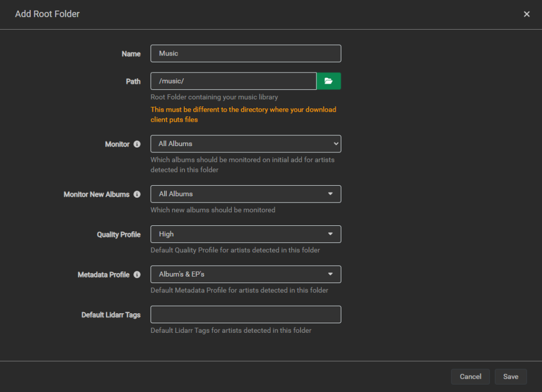
Task: Focus the Default Lidarr Tags field
Action: [x=246, y=314]
